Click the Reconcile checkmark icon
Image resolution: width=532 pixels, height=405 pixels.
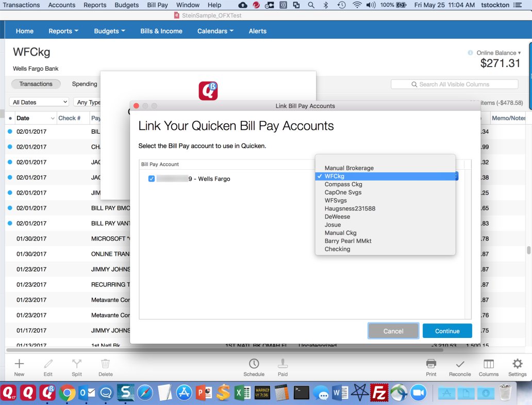tap(460, 364)
